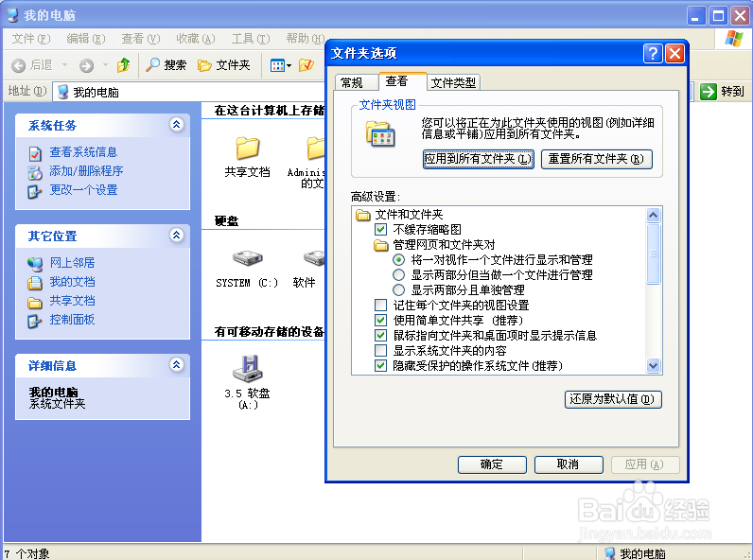Collapse the 详细信息 panel chevron

(x=176, y=365)
